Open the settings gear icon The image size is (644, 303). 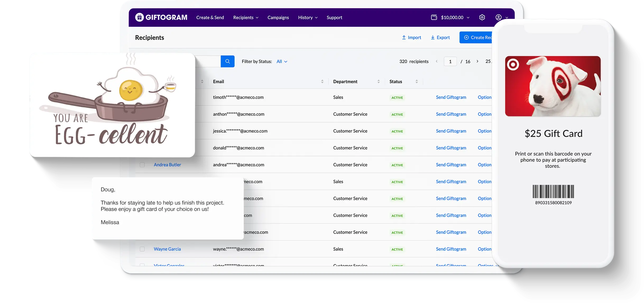[x=482, y=17]
